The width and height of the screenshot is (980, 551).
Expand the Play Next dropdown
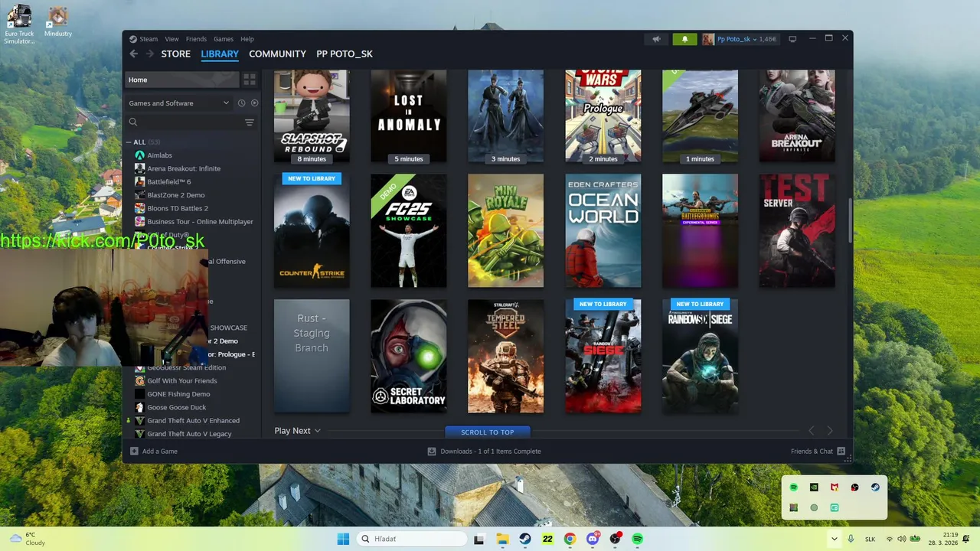[298, 431]
